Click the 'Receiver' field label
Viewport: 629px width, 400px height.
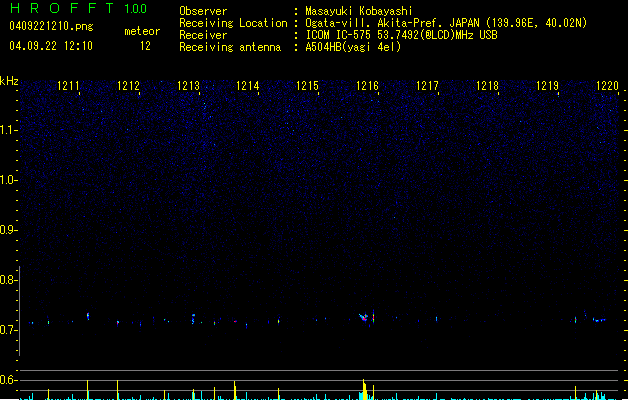(203, 35)
